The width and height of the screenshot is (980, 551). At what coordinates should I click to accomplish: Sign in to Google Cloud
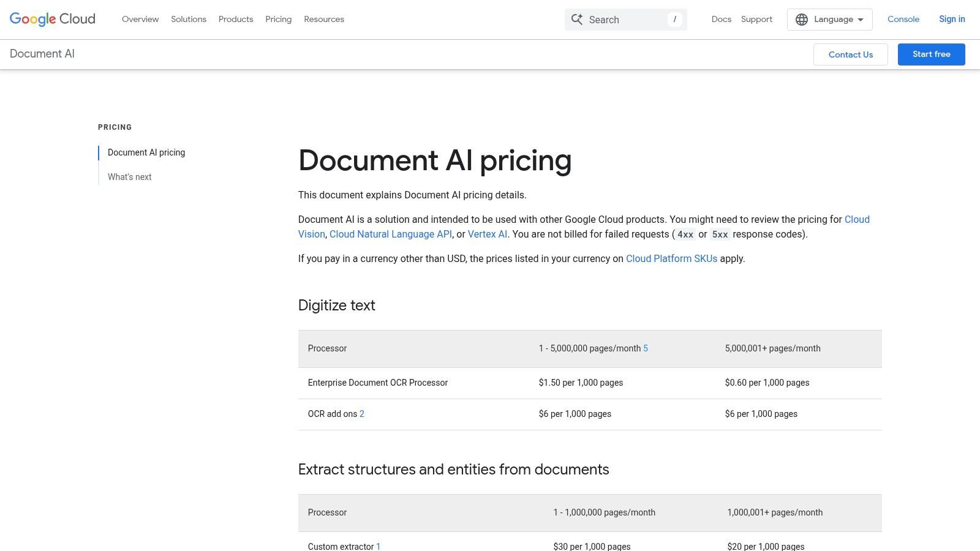tap(951, 19)
